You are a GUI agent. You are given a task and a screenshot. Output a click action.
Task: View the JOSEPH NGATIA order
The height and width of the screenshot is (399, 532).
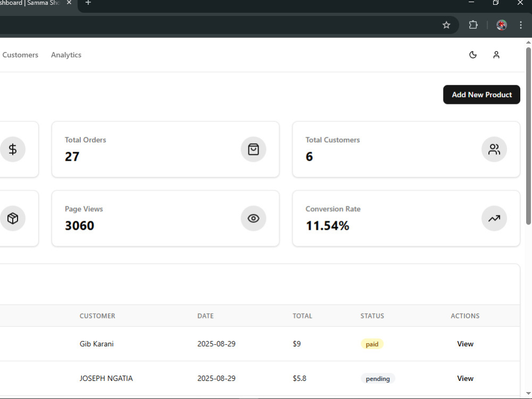click(465, 378)
